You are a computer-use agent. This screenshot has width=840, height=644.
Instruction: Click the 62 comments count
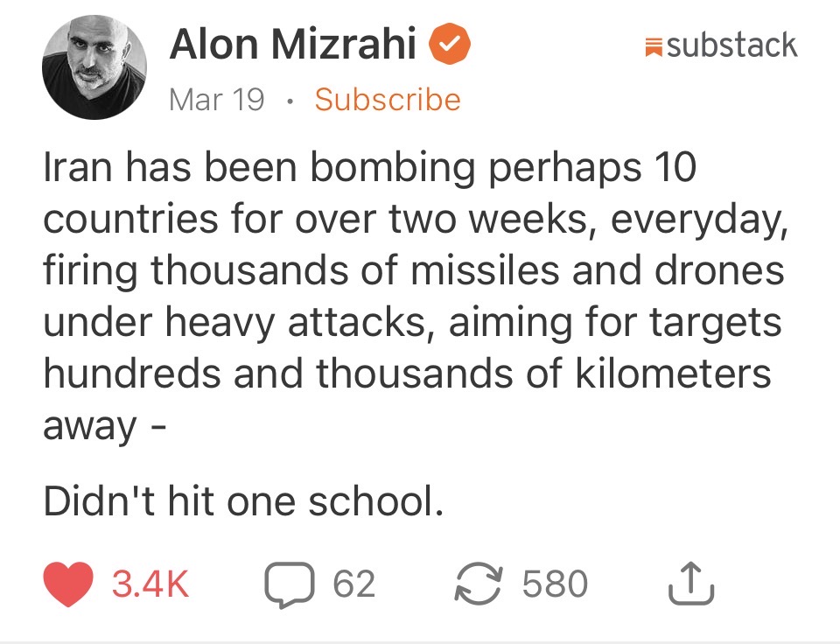pos(354,585)
